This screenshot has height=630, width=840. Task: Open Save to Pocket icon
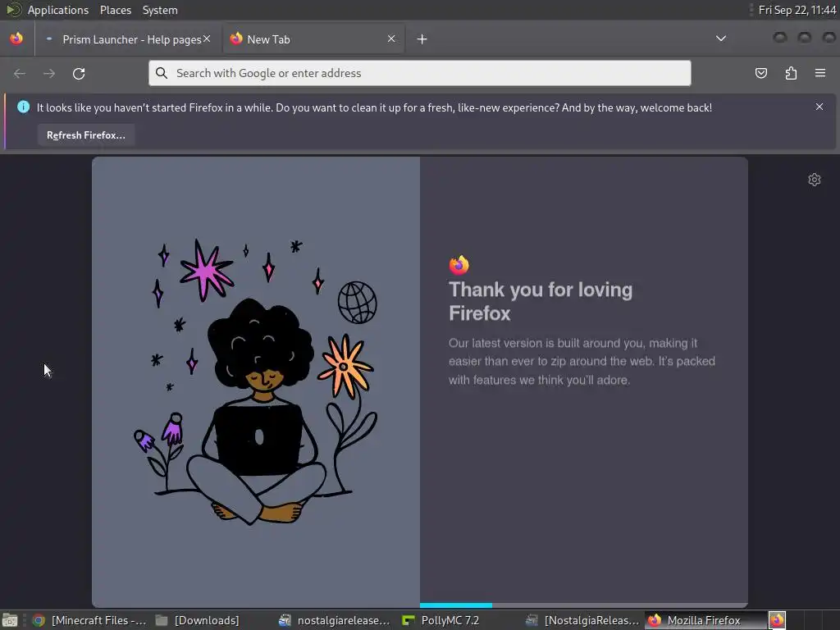coord(761,73)
